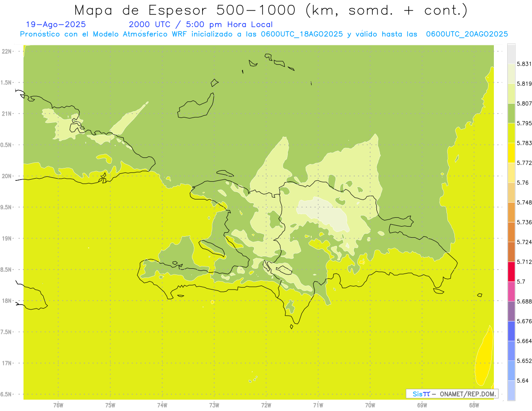Viewport: 532px width, 411px height.
Task: Click legend value 5.748
Action: point(524,202)
